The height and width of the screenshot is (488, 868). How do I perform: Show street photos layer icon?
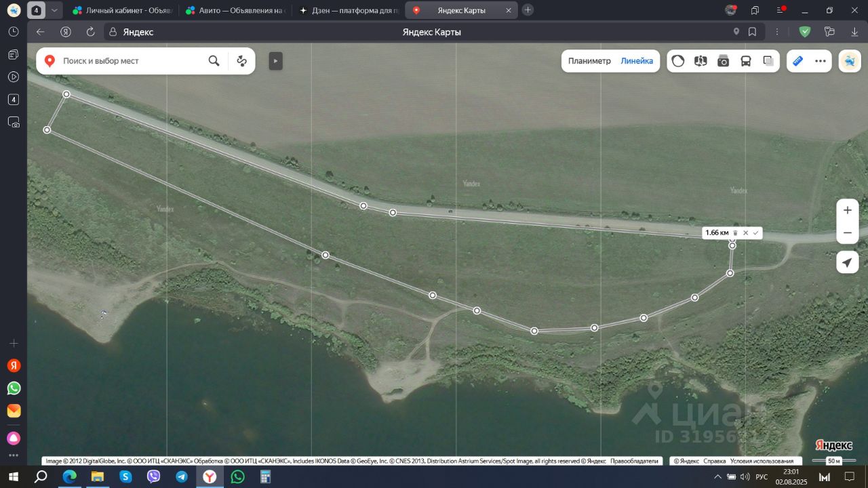point(724,61)
